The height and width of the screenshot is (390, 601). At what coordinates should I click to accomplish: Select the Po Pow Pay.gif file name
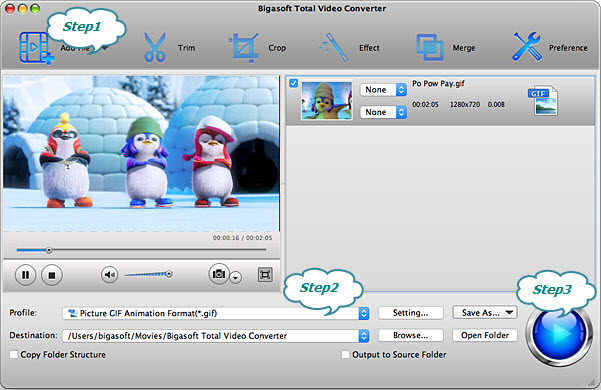438,84
